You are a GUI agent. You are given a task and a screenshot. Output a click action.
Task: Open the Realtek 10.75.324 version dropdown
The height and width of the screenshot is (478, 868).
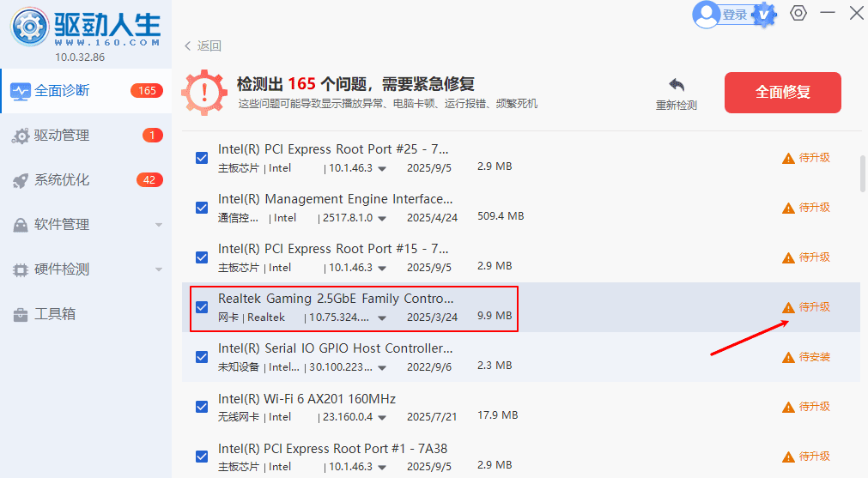click(x=382, y=318)
